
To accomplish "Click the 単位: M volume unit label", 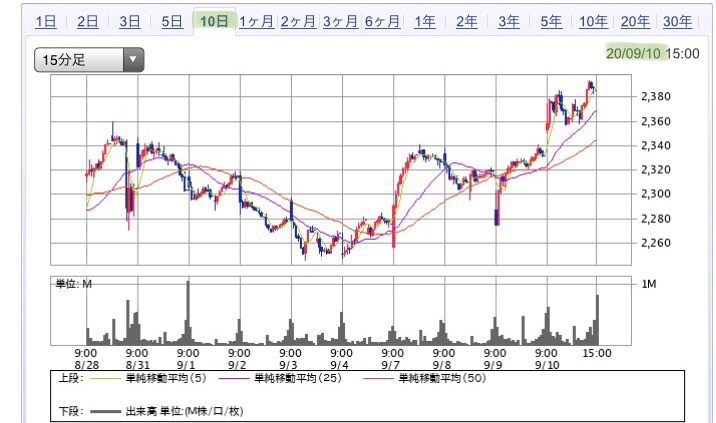I will point(74,284).
